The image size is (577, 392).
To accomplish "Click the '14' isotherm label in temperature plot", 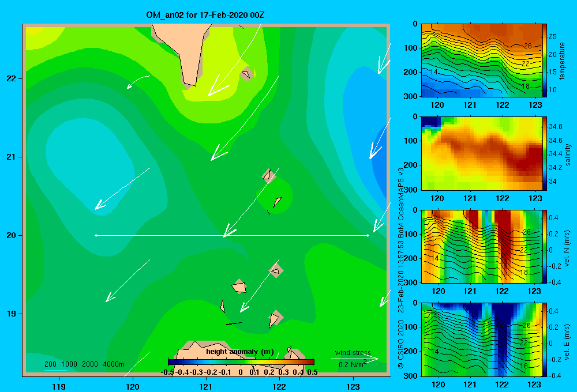I will [x=434, y=71].
